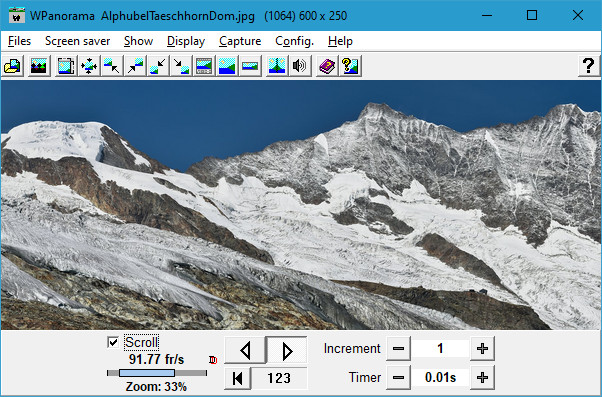Image resolution: width=602 pixels, height=397 pixels.
Task: Open the Help menu
Action: (340, 41)
